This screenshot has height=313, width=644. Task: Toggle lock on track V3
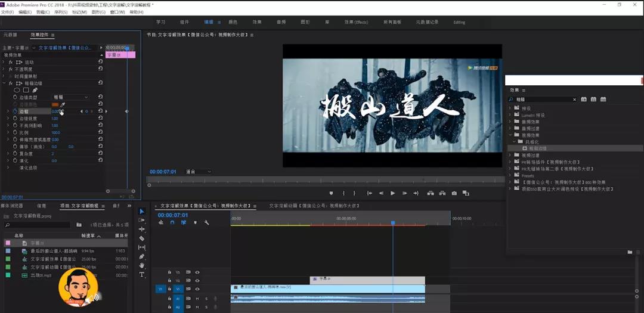(x=169, y=272)
